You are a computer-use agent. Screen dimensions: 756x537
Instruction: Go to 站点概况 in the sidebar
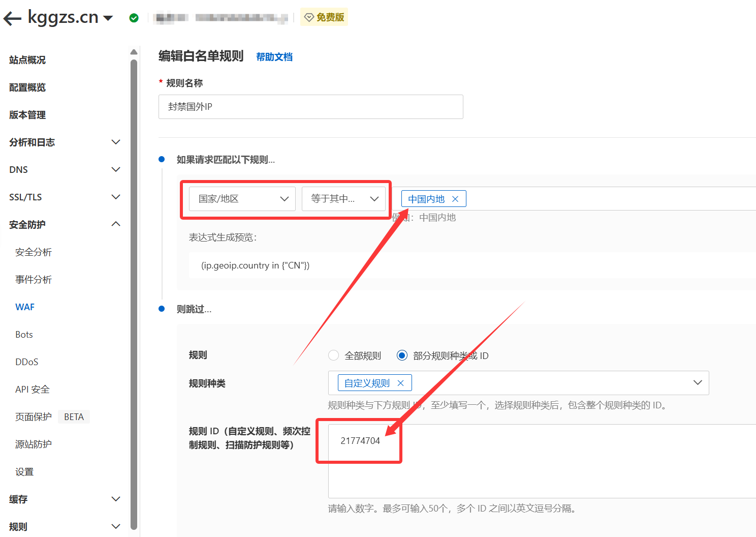tap(27, 59)
